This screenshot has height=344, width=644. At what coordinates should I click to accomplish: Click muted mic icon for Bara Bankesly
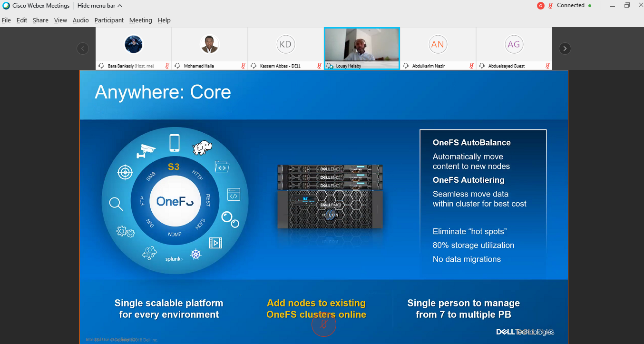point(167,66)
